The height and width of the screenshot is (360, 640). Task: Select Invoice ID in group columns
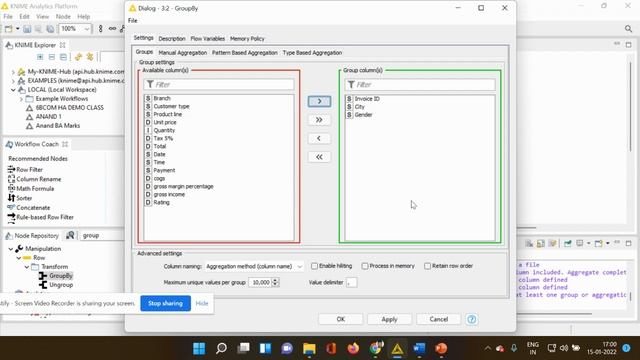[367, 99]
